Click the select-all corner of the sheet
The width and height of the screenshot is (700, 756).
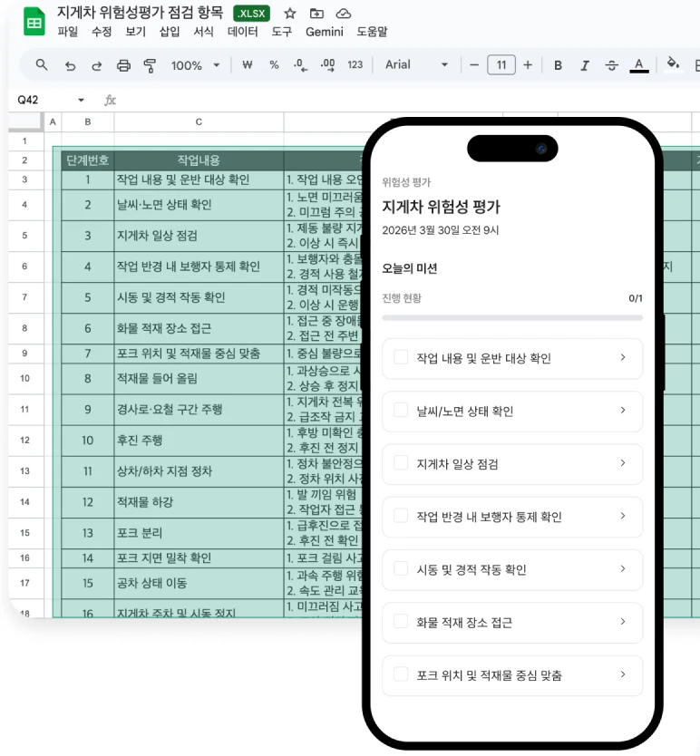click(x=25, y=122)
